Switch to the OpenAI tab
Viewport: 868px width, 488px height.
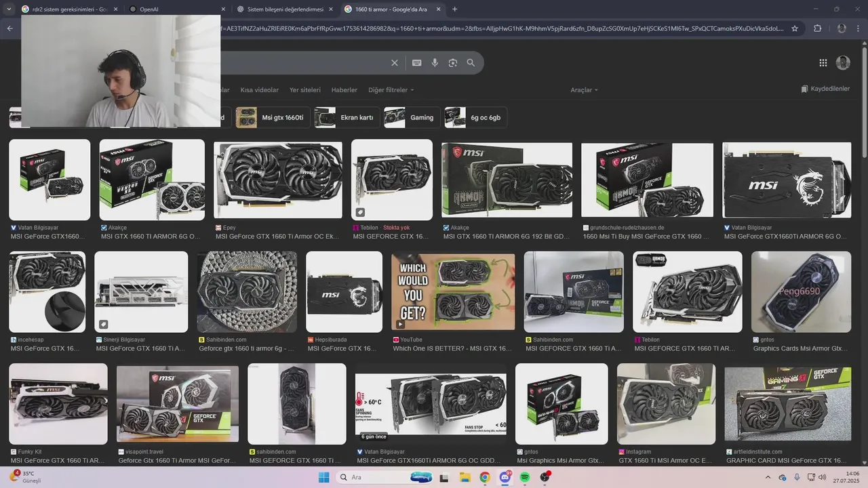(x=176, y=9)
